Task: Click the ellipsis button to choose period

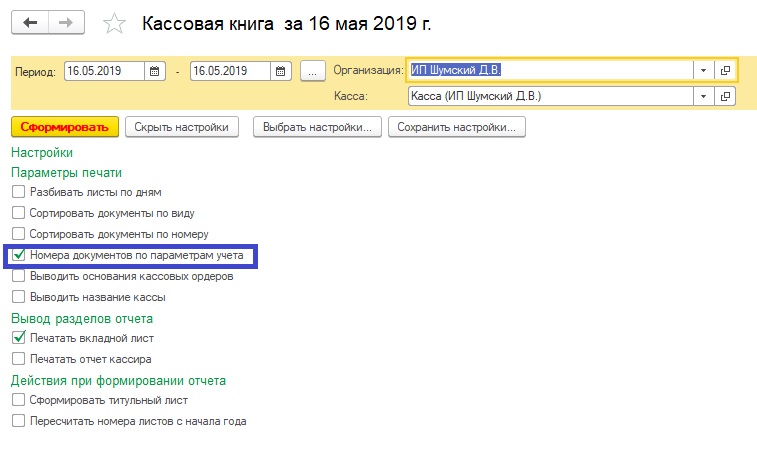Action: [312, 71]
